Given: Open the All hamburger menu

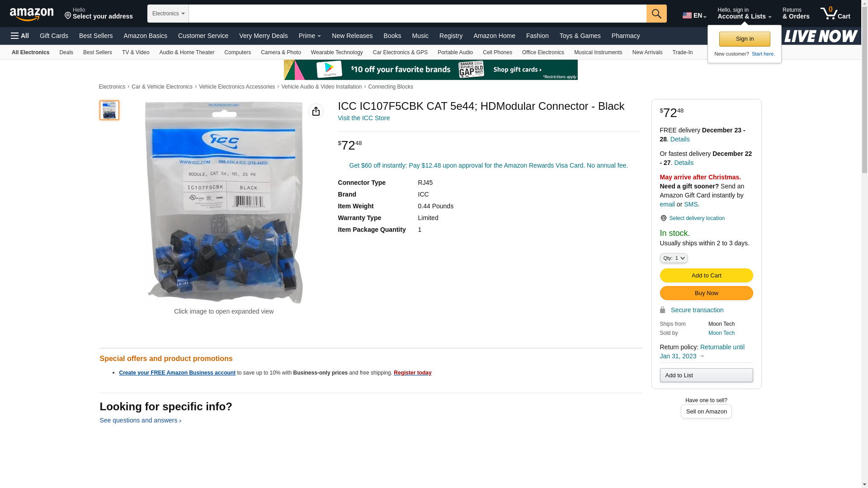Looking at the screenshot, I should [20, 36].
